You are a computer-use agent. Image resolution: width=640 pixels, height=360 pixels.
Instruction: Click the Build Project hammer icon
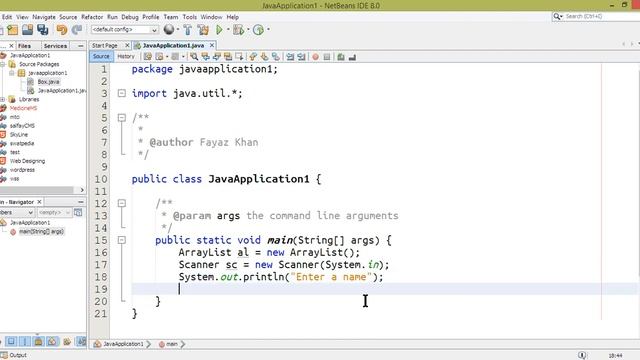(x=187, y=30)
